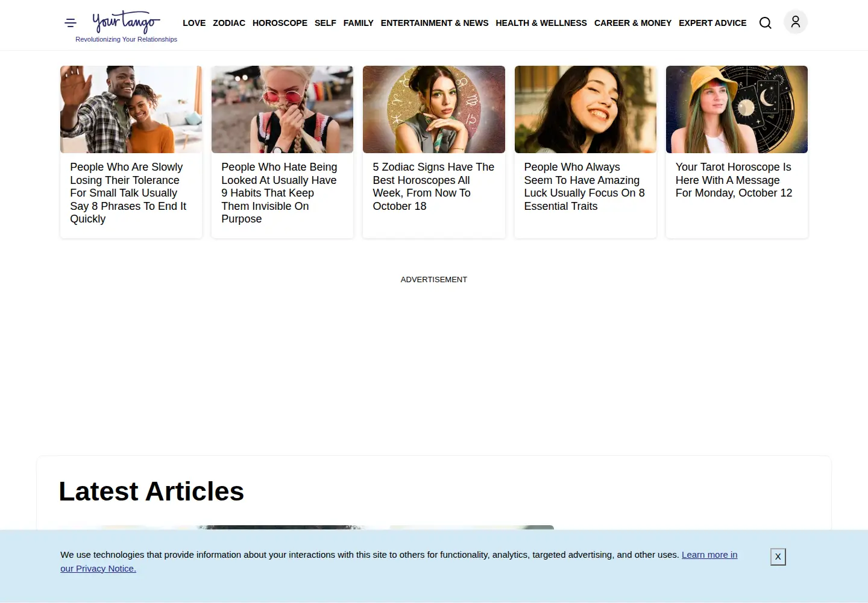The height and width of the screenshot is (603, 868).
Task: Open the EXPERT ADVICE section
Action: [712, 23]
